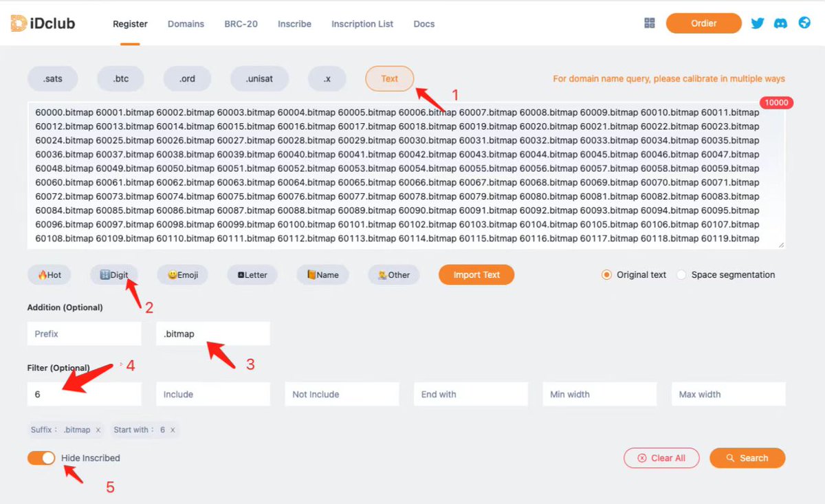825x504 pixels.
Task: Choose the Name category pill
Action: 322,275
